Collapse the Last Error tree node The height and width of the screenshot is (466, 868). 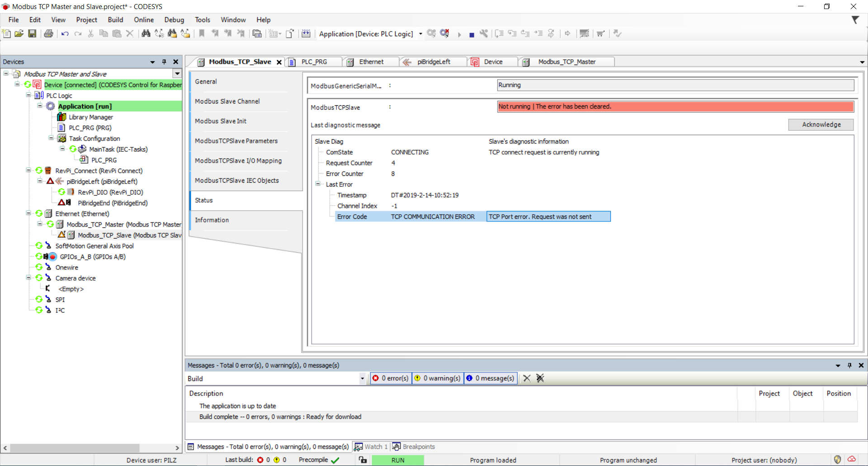[x=318, y=184]
